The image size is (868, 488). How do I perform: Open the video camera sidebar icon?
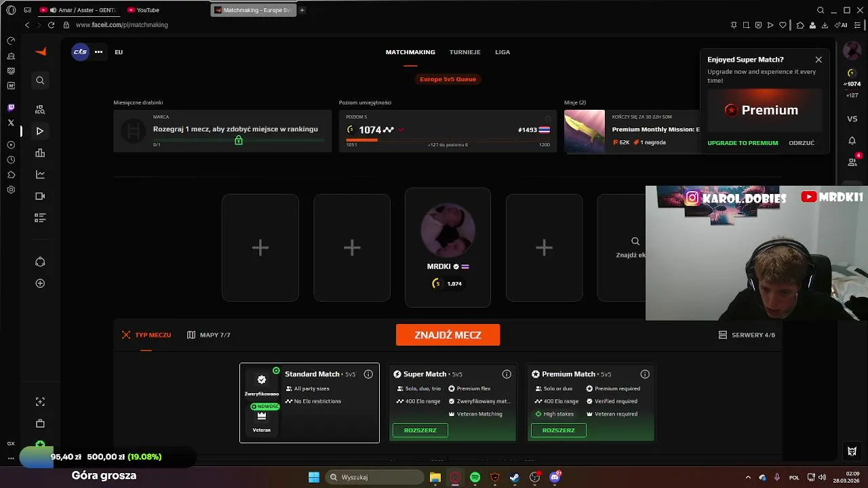[x=40, y=196]
